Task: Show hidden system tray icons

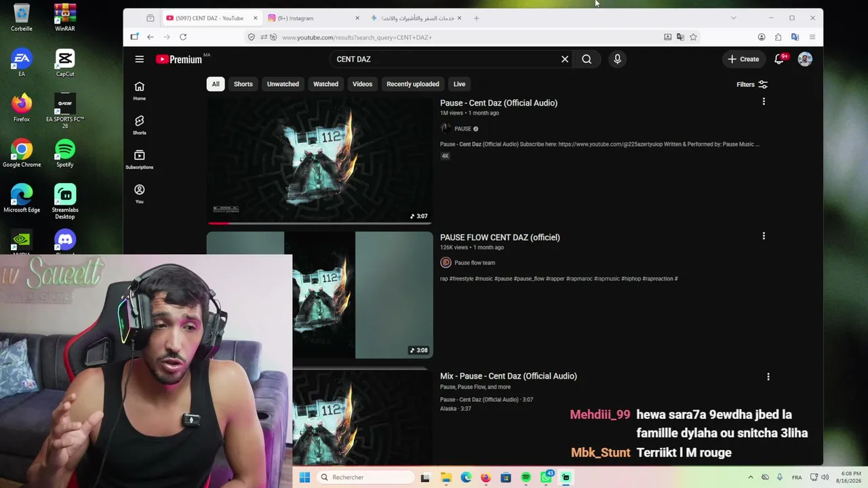Action: click(750, 477)
